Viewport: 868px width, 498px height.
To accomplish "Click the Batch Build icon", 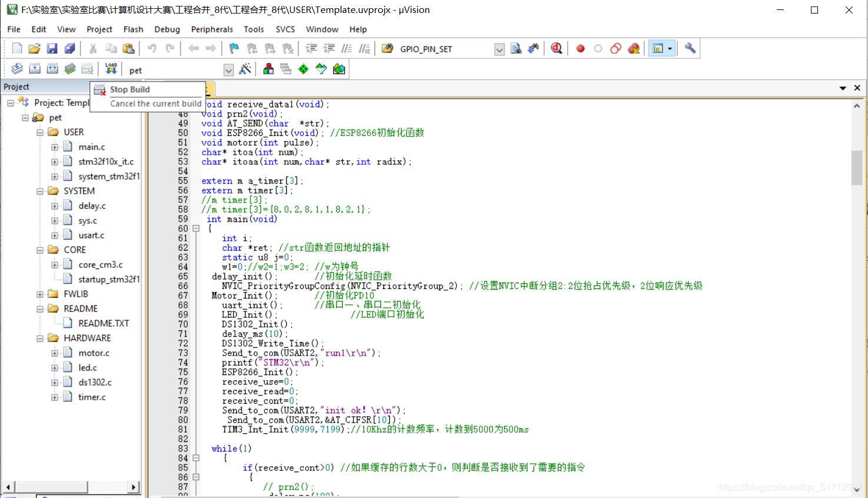I will tap(70, 69).
